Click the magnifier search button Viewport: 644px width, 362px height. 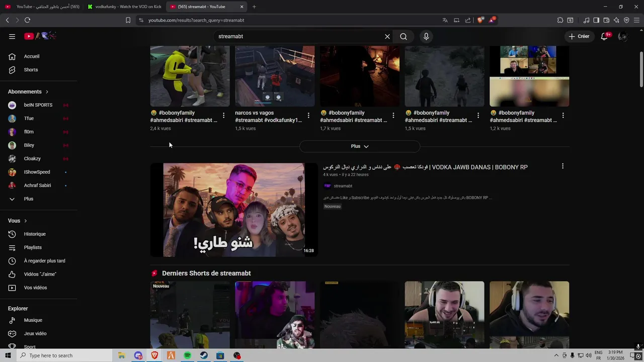[x=404, y=36]
